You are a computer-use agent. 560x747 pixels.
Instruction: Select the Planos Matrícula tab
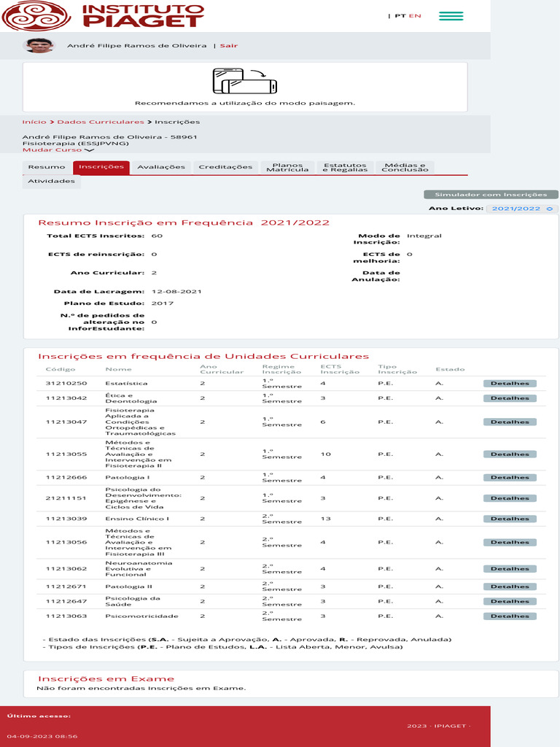287,168
